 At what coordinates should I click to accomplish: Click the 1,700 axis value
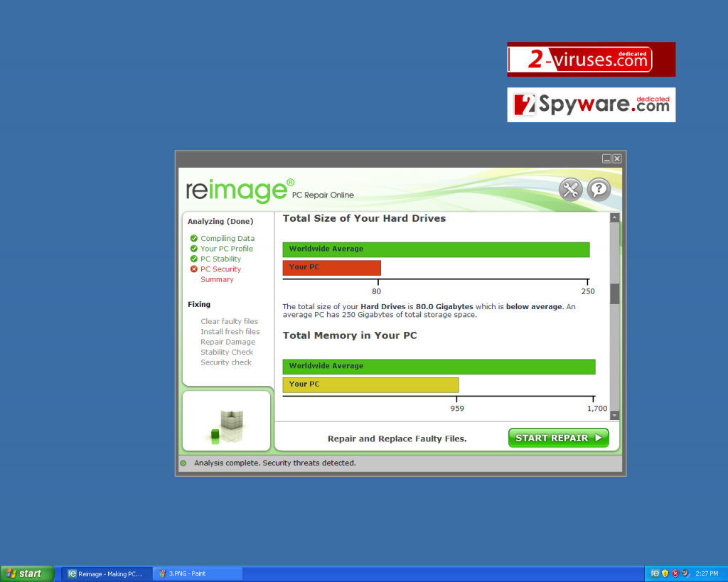597,409
